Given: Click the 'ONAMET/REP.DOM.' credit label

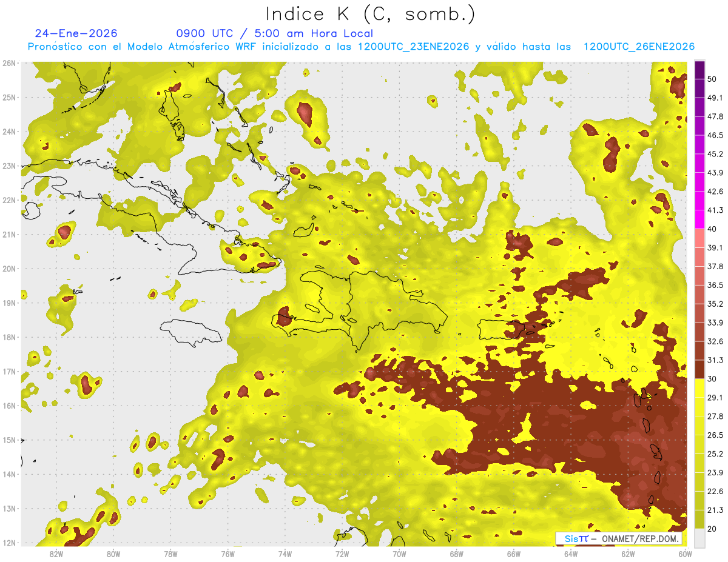Looking at the screenshot, I should click(641, 538).
